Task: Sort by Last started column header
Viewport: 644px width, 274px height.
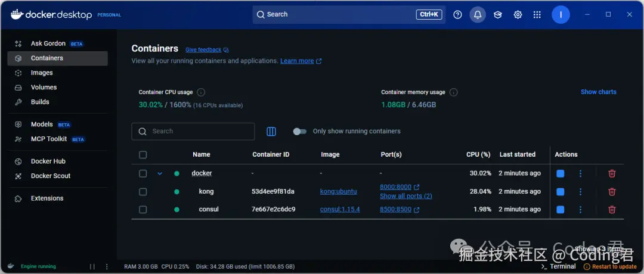Action: click(518, 155)
